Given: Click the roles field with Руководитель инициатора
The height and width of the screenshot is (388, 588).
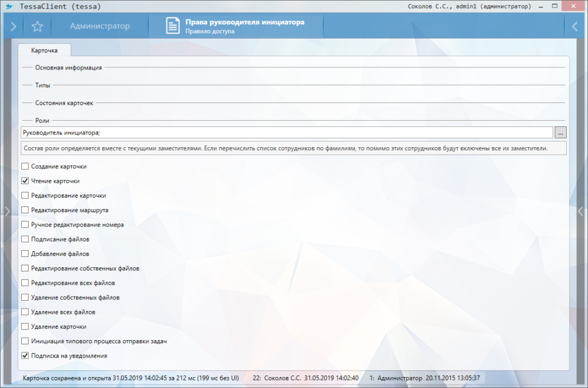Looking at the screenshot, I should [x=286, y=133].
